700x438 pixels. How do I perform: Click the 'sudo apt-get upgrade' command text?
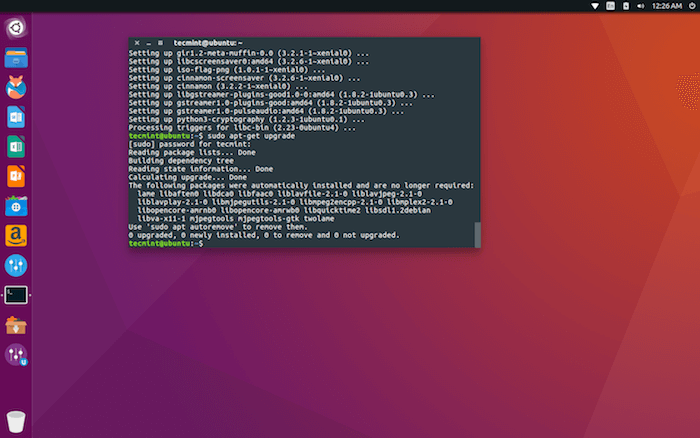pos(251,136)
